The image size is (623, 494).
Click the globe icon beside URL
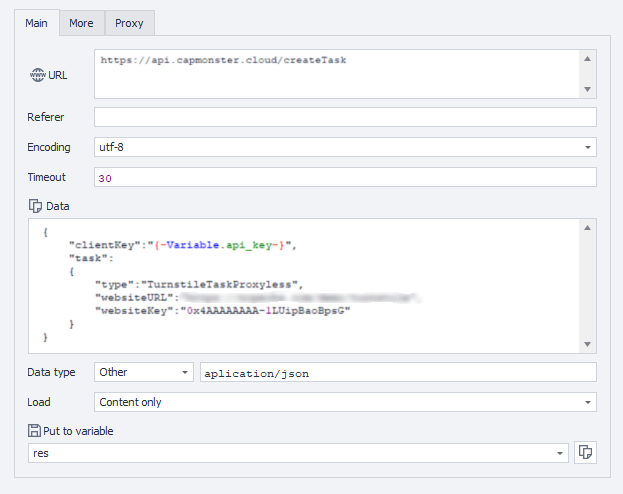click(x=38, y=75)
